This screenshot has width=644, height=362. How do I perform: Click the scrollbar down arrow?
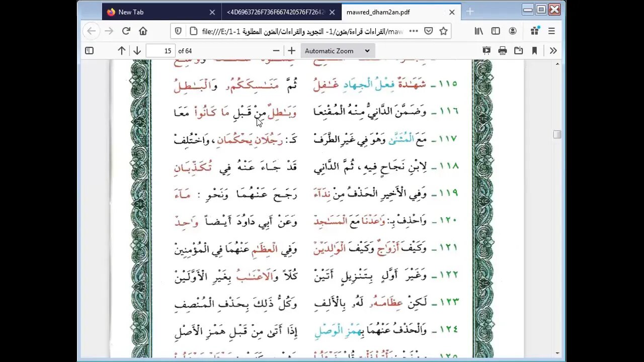pos(557,353)
